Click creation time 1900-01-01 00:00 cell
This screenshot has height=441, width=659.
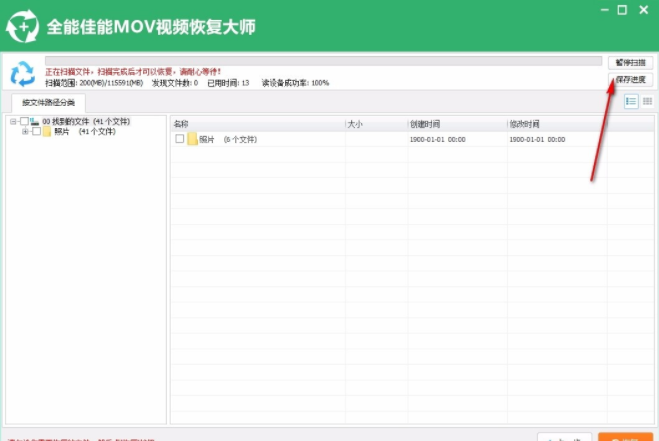click(438, 139)
